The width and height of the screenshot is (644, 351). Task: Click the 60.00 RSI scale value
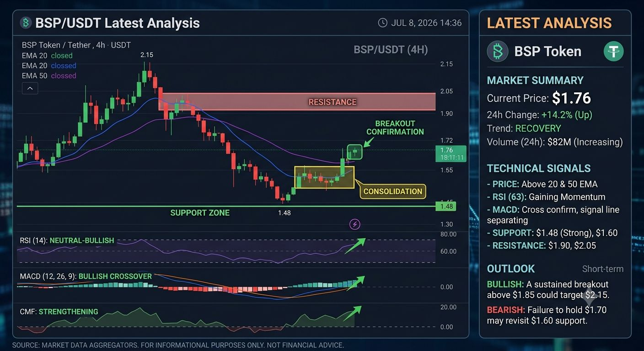point(448,251)
